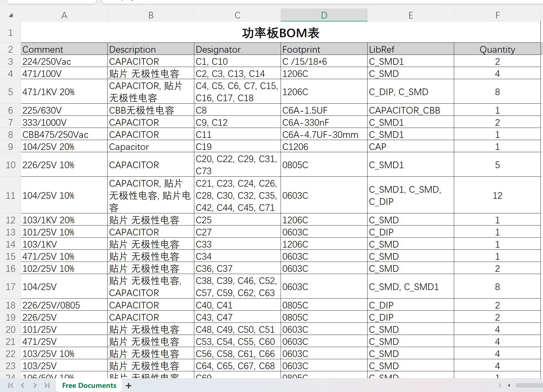This screenshot has width=543, height=392.
Task: Select column D header
Action: pyautogui.click(x=324, y=15)
